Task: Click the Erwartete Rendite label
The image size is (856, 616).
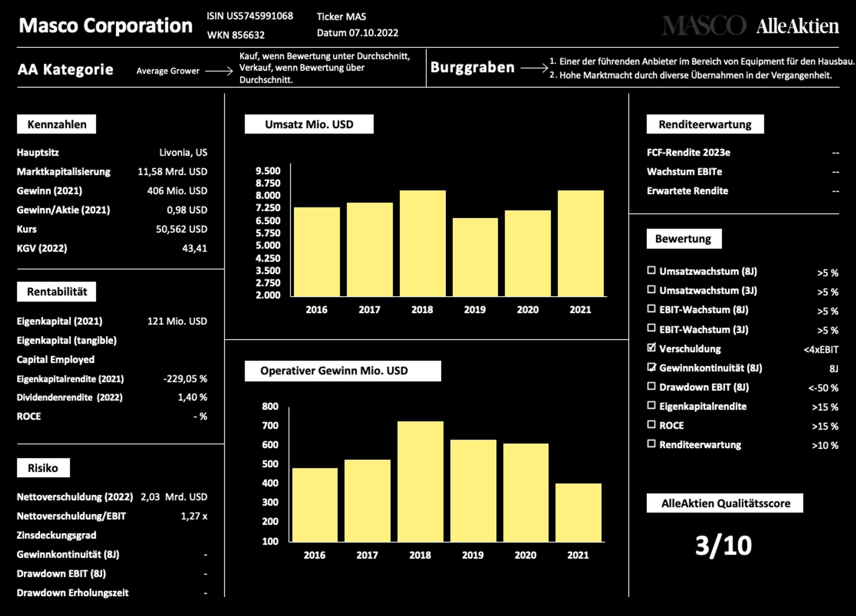Action: tap(687, 191)
